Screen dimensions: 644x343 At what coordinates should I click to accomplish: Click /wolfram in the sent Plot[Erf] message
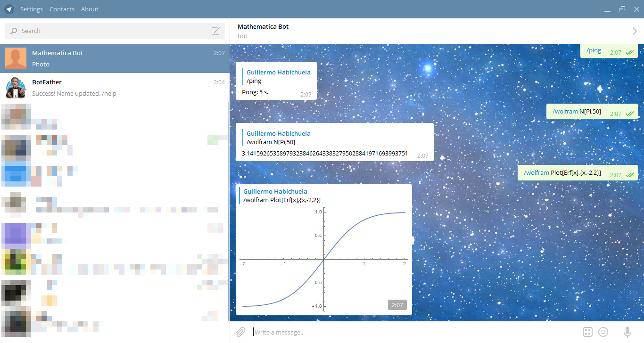click(537, 173)
